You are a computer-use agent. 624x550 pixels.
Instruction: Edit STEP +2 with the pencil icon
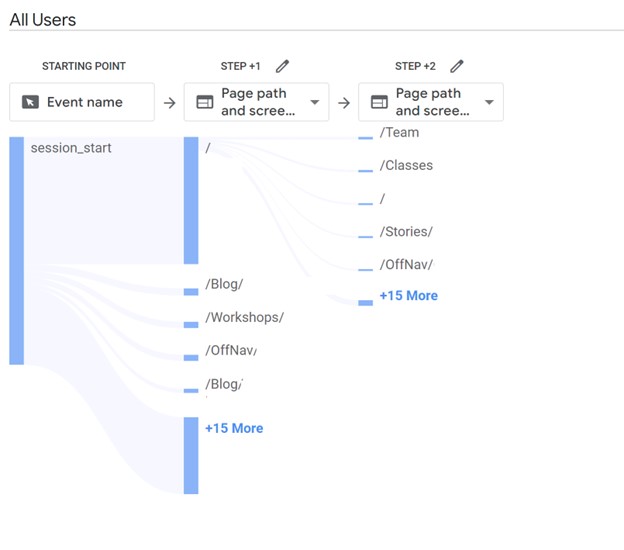coord(457,66)
